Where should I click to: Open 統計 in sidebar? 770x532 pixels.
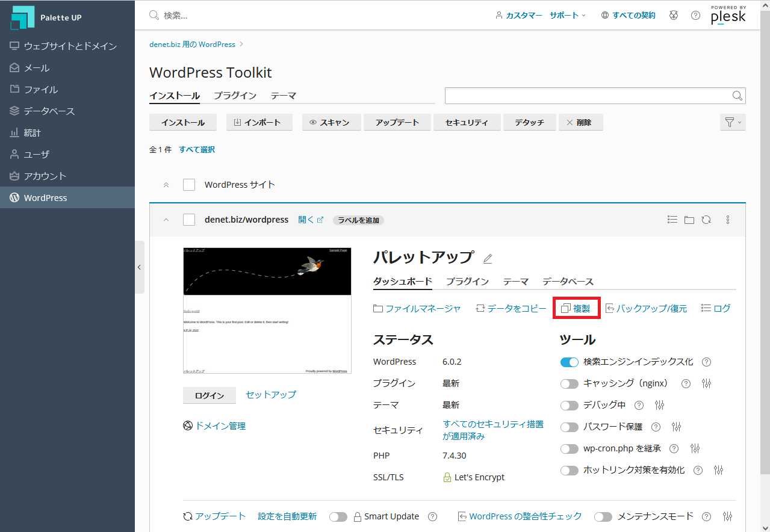pyautogui.click(x=67, y=132)
